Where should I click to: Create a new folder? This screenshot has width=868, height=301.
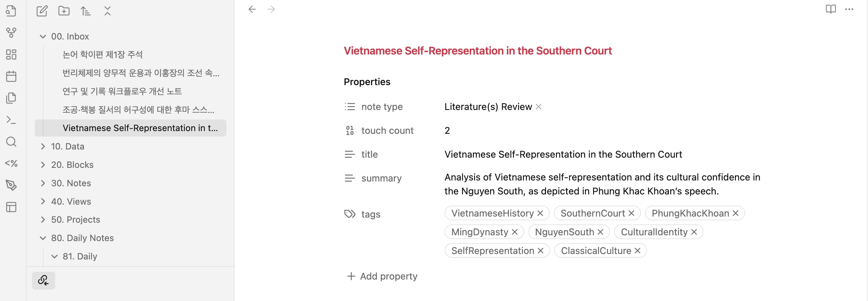point(64,11)
